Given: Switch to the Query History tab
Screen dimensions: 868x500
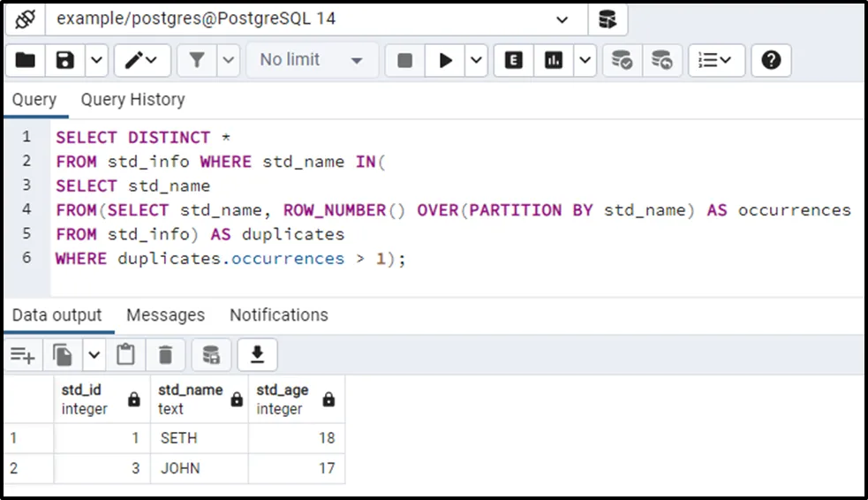Looking at the screenshot, I should pos(132,100).
